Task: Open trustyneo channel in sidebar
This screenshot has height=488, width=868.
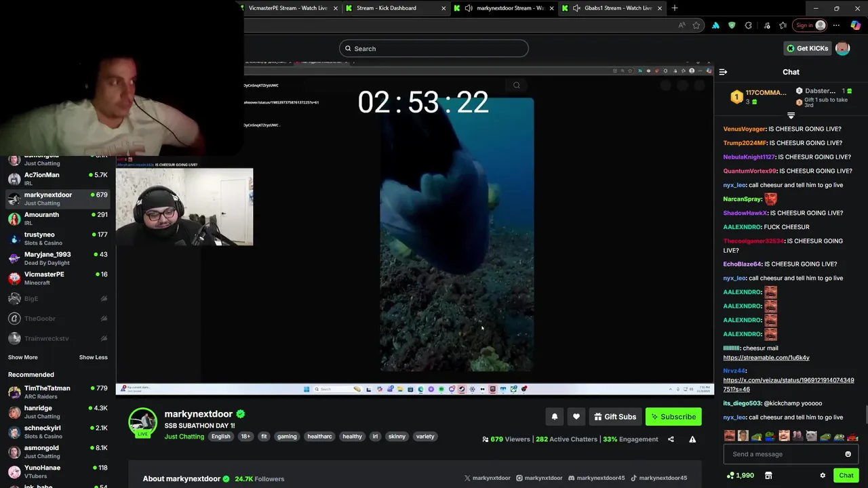Action: [x=58, y=239]
